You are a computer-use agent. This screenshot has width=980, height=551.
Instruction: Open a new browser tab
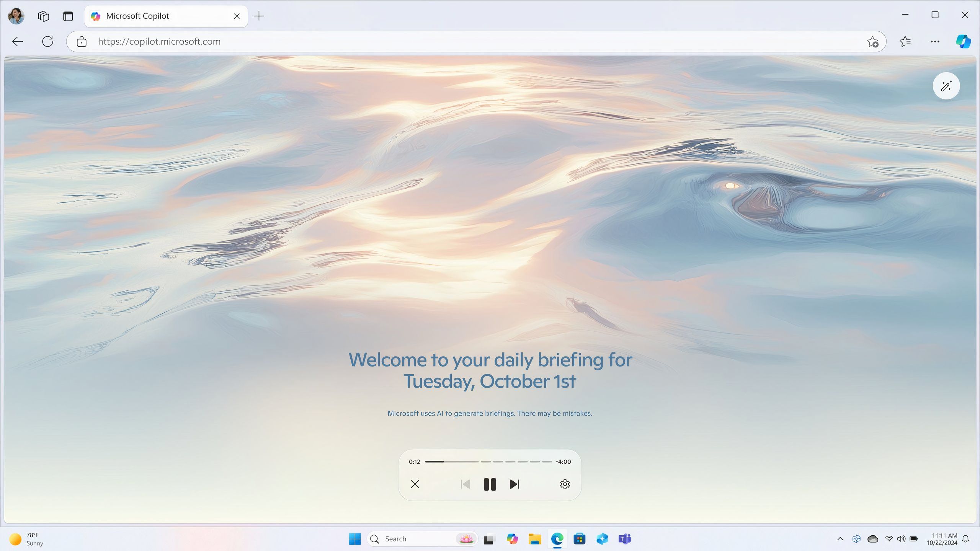point(259,15)
